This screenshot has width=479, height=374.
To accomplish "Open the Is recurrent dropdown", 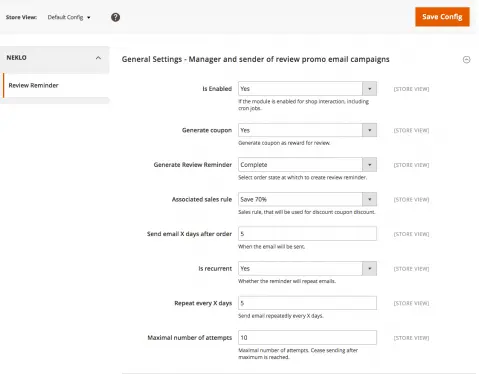I will 307,268.
